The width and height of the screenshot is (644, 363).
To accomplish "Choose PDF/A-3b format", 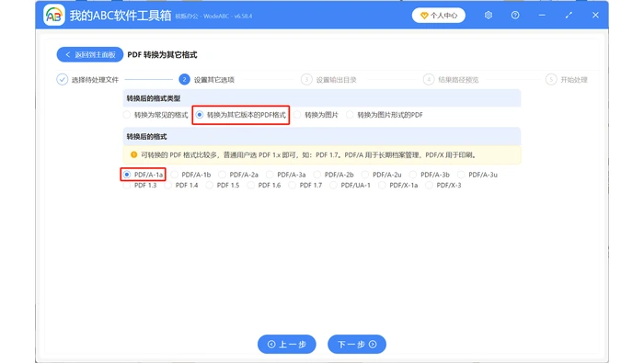I will [430, 175].
